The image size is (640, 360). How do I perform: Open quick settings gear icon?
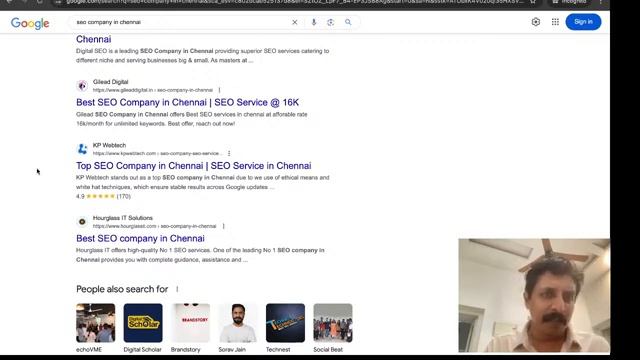(x=536, y=22)
